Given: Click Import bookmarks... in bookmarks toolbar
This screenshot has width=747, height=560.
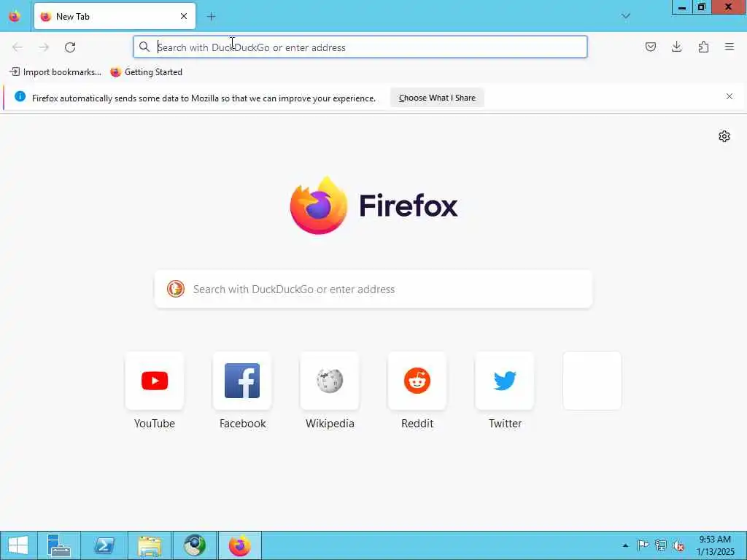Looking at the screenshot, I should coord(55,72).
